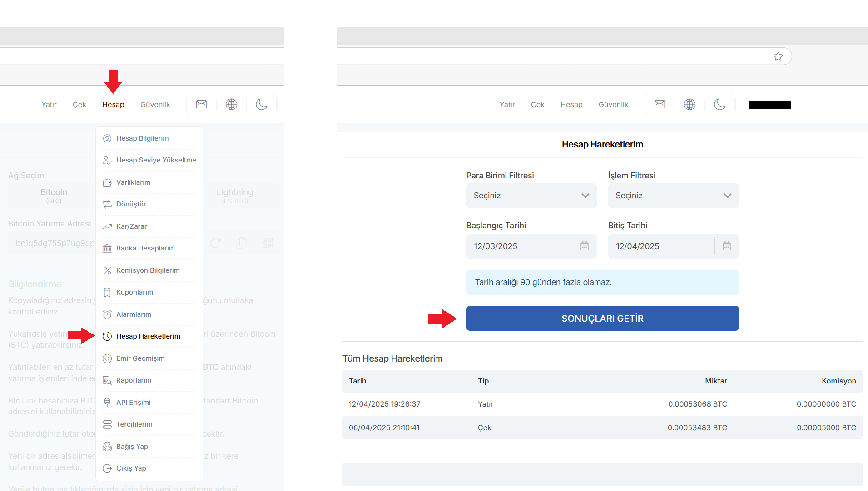Open calendar icon for Başlangıç Tarihi
868x491 pixels.
tap(585, 246)
